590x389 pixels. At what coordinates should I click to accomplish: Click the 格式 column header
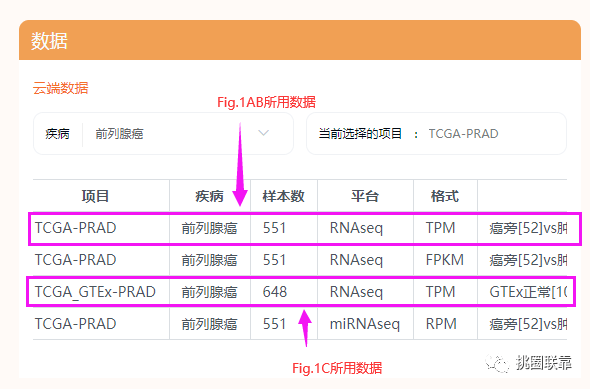[x=445, y=196]
